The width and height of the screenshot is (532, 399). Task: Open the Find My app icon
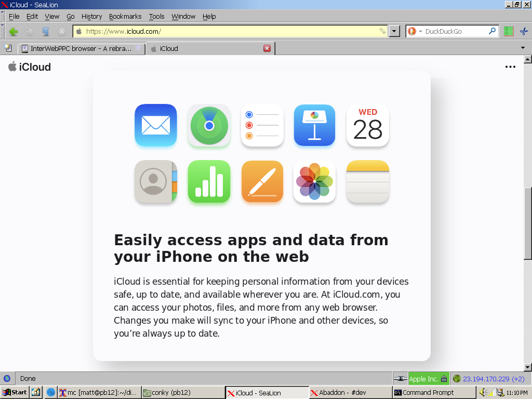pyautogui.click(x=209, y=125)
